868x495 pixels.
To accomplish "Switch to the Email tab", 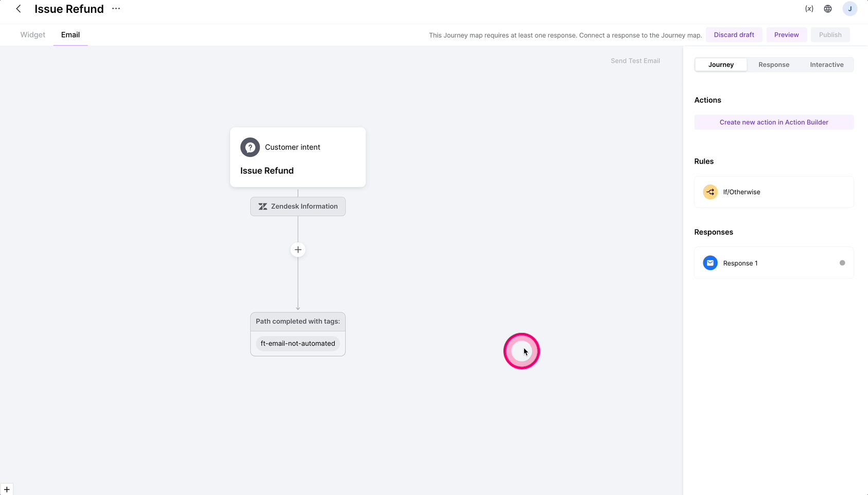I will pyautogui.click(x=71, y=35).
